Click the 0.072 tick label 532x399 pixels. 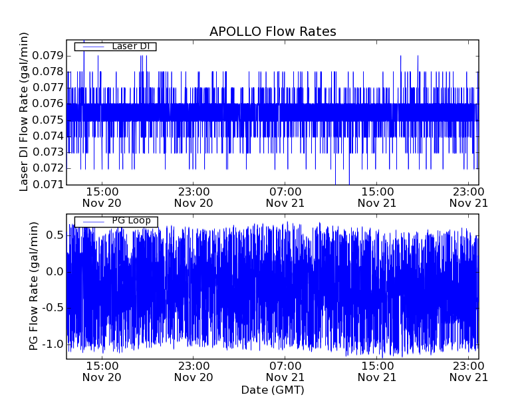coord(48,168)
